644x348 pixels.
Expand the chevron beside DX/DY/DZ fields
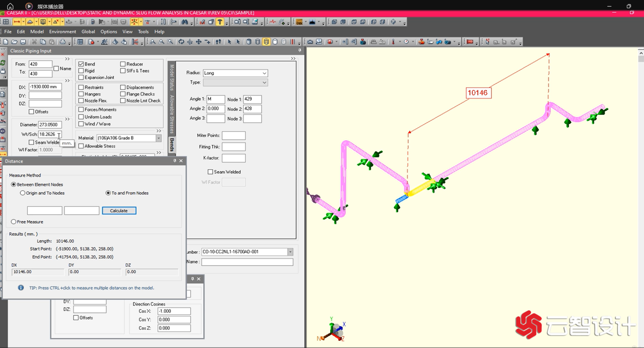point(67,81)
